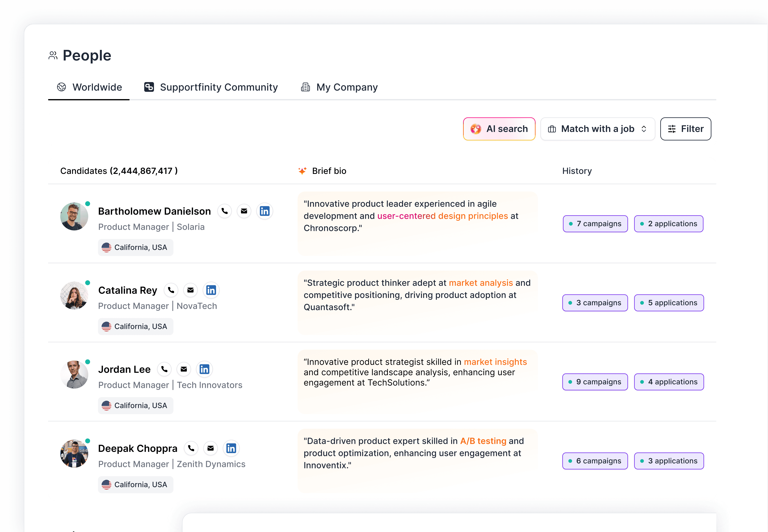
Task: Switch to Supportfinity Community tab
Action: pyautogui.click(x=211, y=87)
